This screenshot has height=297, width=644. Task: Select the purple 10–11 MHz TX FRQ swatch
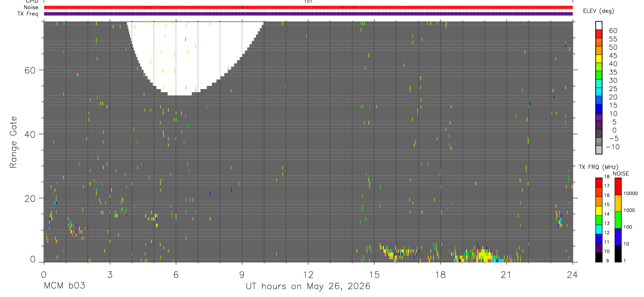click(598, 248)
